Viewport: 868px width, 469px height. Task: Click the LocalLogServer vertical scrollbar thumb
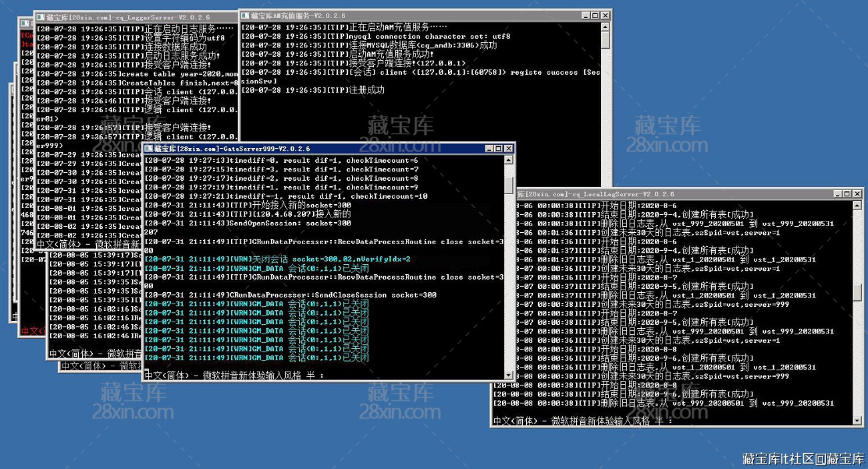click(x=857, y=292)
